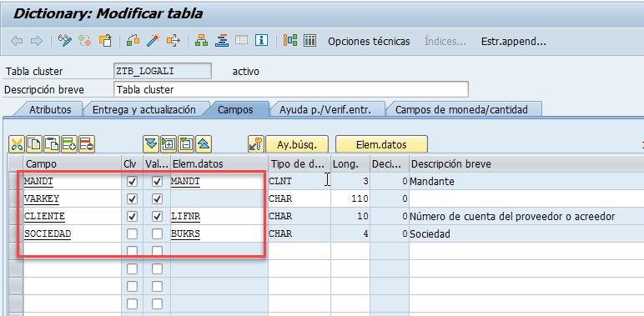
Task: Open the Entrega y actualización tab
Action: (143, 109)
